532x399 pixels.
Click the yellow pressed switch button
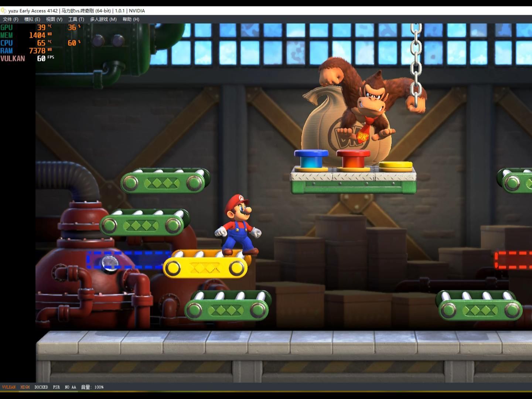click(x=396, y=166)
